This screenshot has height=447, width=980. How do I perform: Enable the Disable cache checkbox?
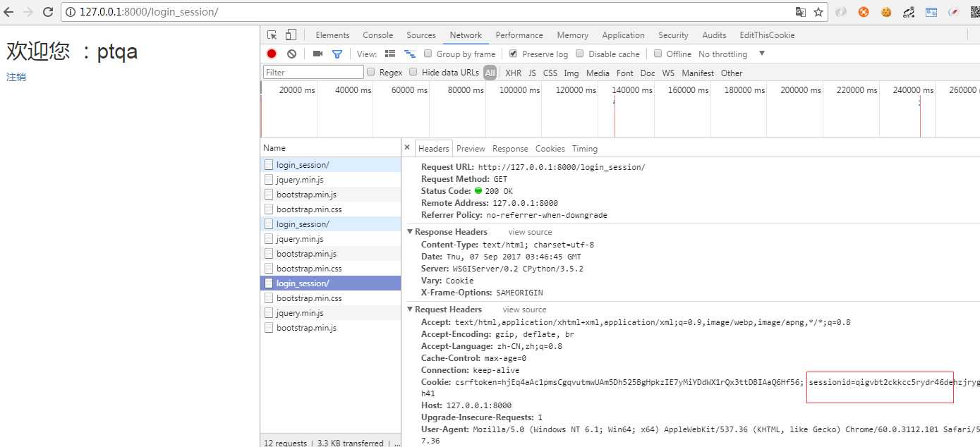pos(580,54)
